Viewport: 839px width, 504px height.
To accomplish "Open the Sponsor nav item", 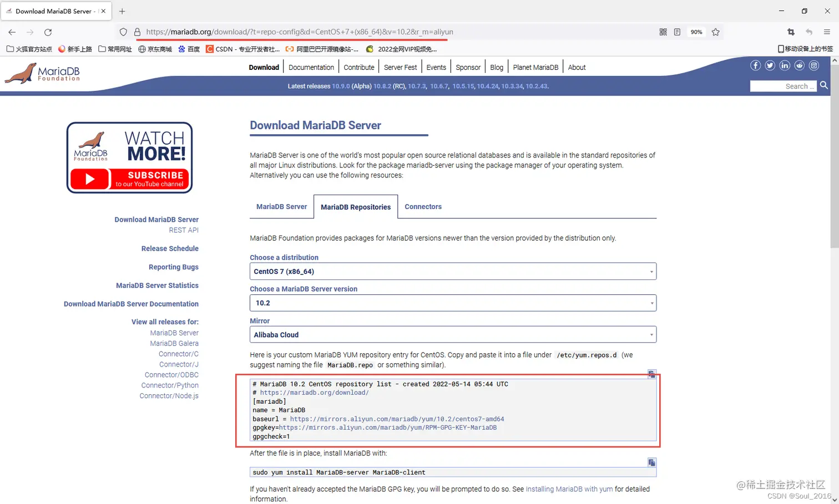I will [x=468, y=67].
